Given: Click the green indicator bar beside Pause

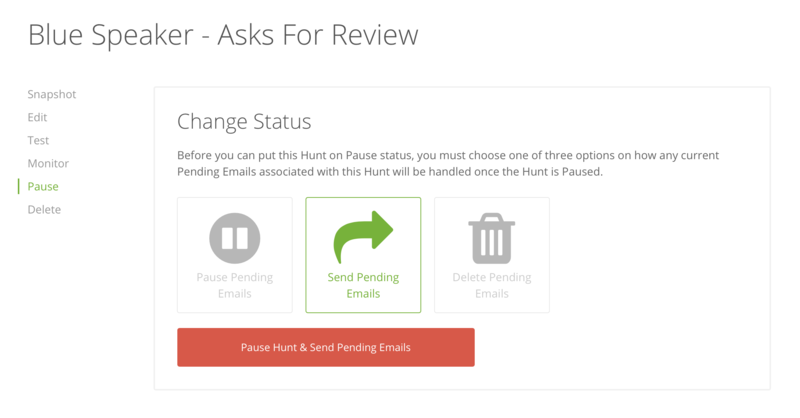Looking at the screenshot, I should [18, 186].
